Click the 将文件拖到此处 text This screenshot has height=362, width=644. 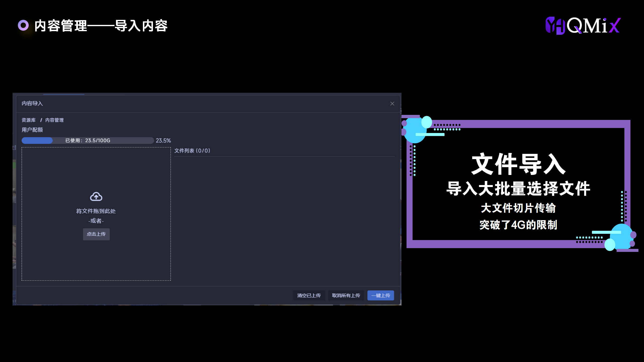click(96, 211)
